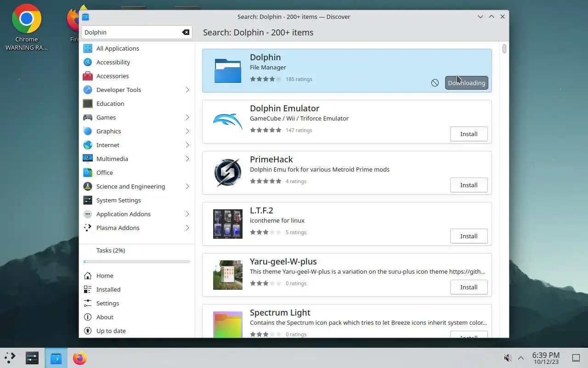The width and height of the screenshot is (588, 368).
Task: Click the Science and Engineering flask icon
Action: tap(88, 186)
